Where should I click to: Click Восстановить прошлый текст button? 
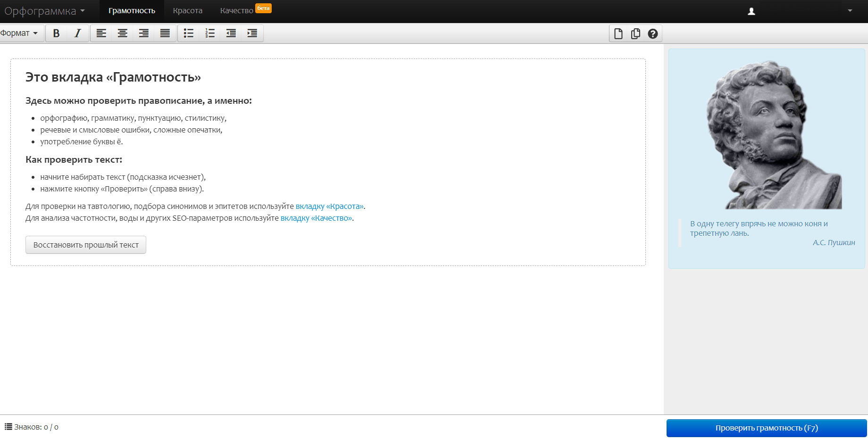point(86,245)
